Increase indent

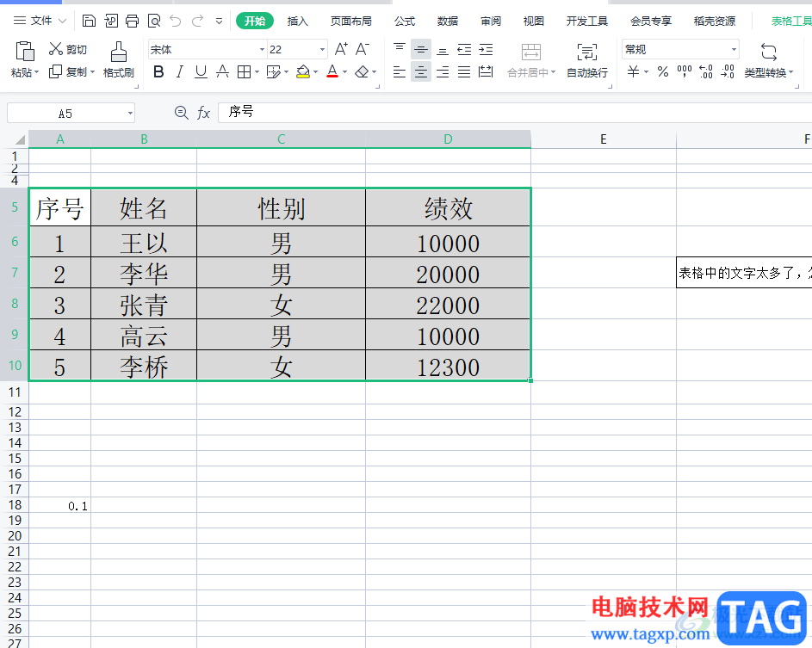click(486, 49)
